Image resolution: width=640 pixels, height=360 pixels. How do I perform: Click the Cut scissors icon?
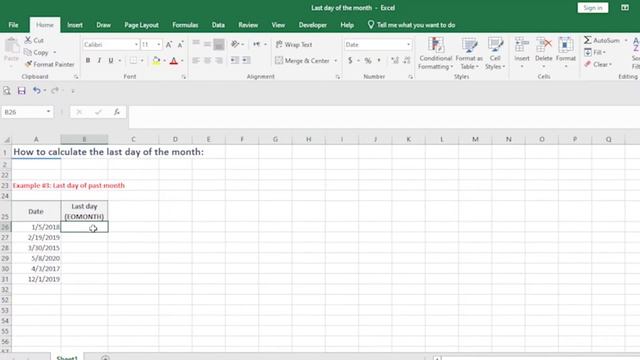click(x=28, y=40)
